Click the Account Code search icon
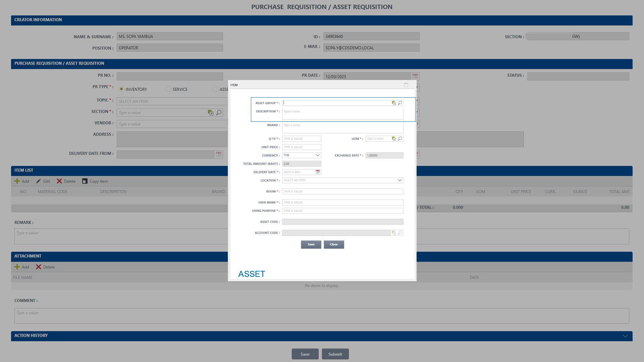The image size is (644, 362). pos(400,233)
